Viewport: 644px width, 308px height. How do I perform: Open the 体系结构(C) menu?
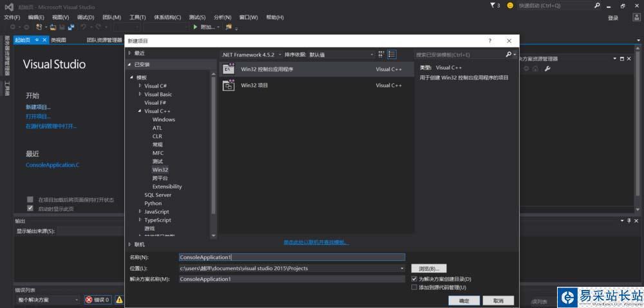(167, 17)
